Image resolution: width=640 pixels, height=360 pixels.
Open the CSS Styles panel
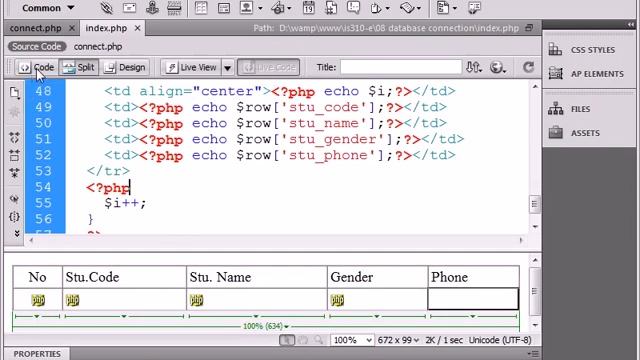point(589,50)
